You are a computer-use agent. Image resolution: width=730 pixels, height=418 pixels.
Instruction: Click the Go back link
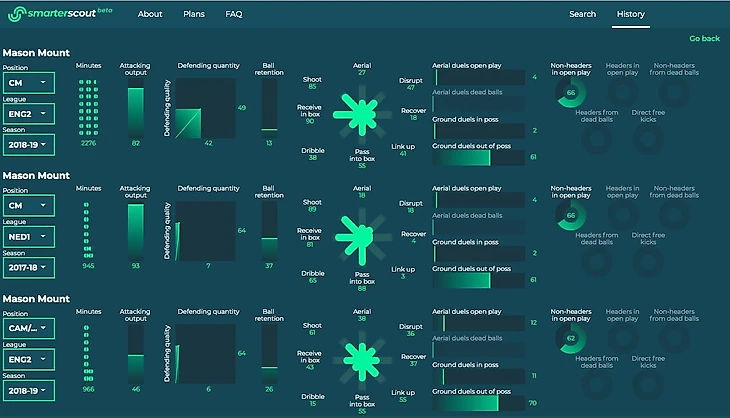(704, 39)
